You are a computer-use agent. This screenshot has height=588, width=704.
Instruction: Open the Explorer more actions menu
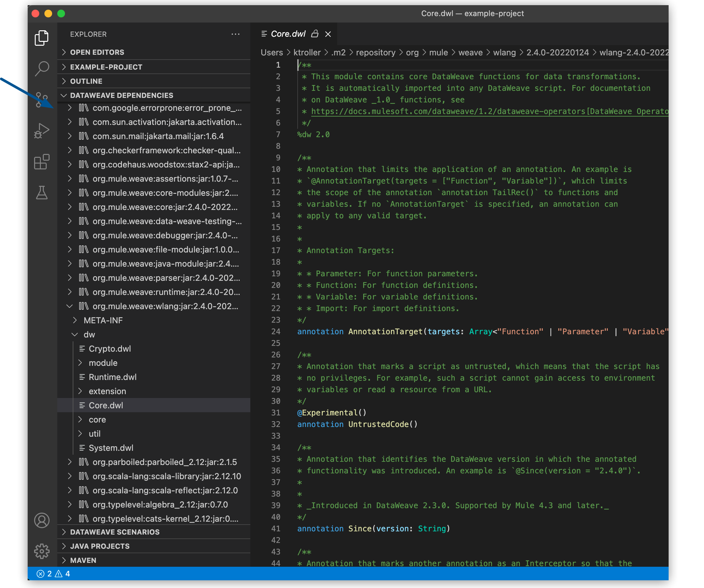pyautogui.click(x=236, y=34)
